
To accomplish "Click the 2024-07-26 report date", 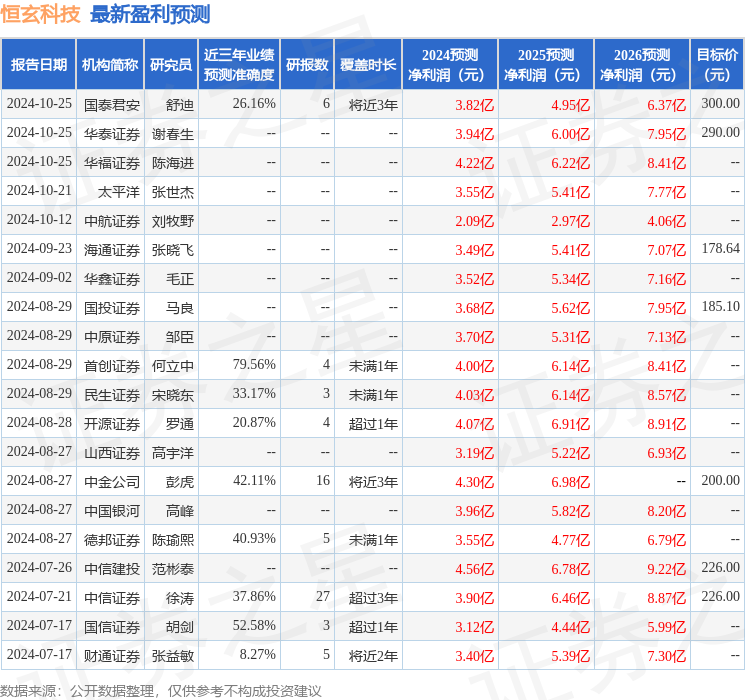I will 39,567.
